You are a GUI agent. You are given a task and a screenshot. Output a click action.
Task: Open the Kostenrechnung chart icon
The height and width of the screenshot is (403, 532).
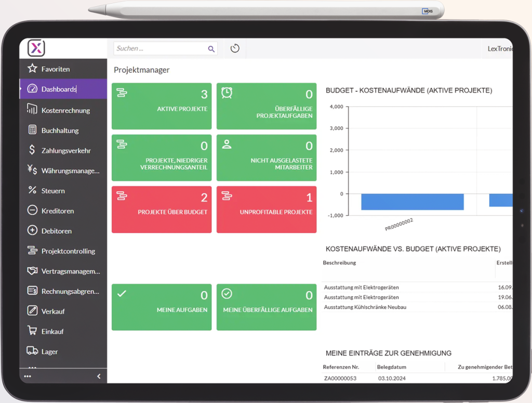point(32,110)
